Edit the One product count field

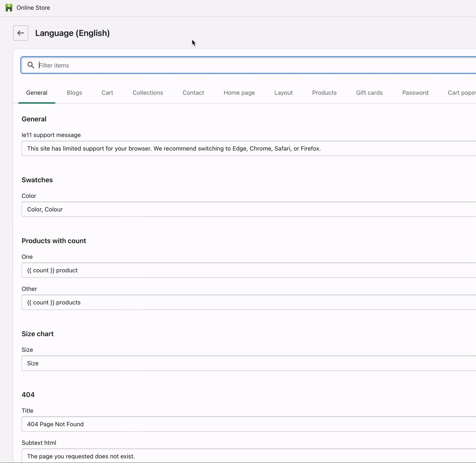pos(248,270)
